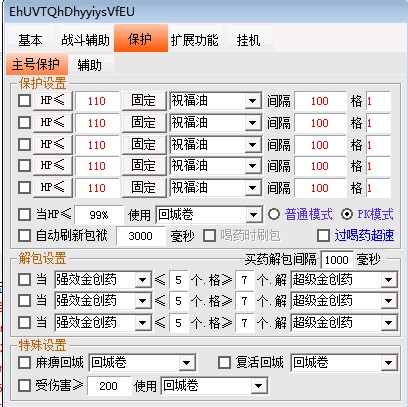Switch to the 战斗辅助 tab
Screen dimensions: 408x407
[x=85, y=40]
